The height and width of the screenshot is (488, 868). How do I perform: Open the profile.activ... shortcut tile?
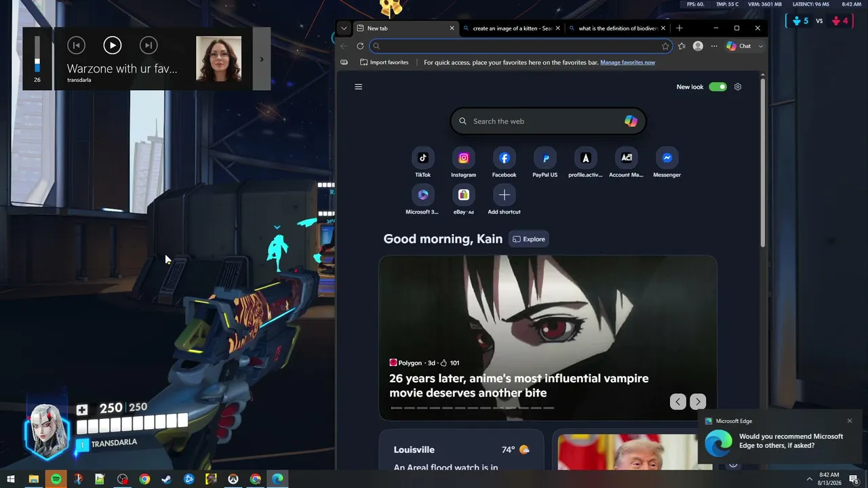click(x=585, y=163)
